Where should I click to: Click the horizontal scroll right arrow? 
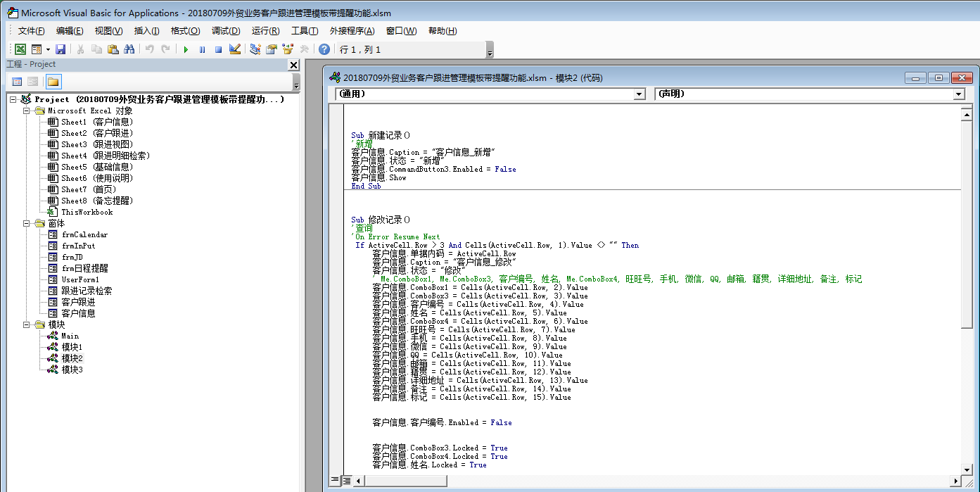point(955,481)
